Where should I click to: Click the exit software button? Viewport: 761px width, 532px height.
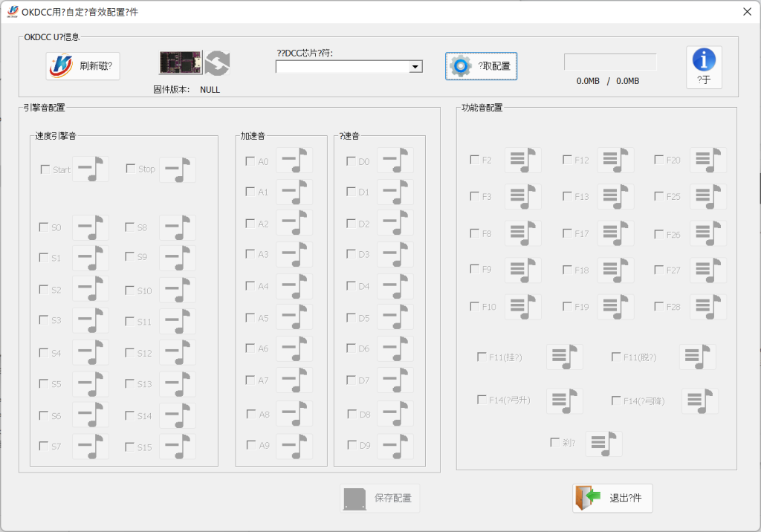tap(612, 498)
